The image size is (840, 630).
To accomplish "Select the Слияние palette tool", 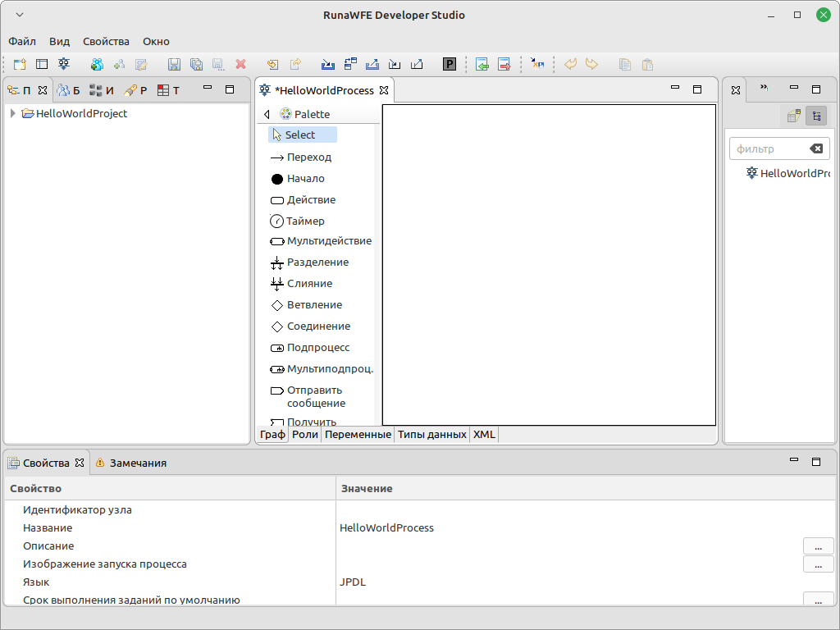I will (301, 283).
